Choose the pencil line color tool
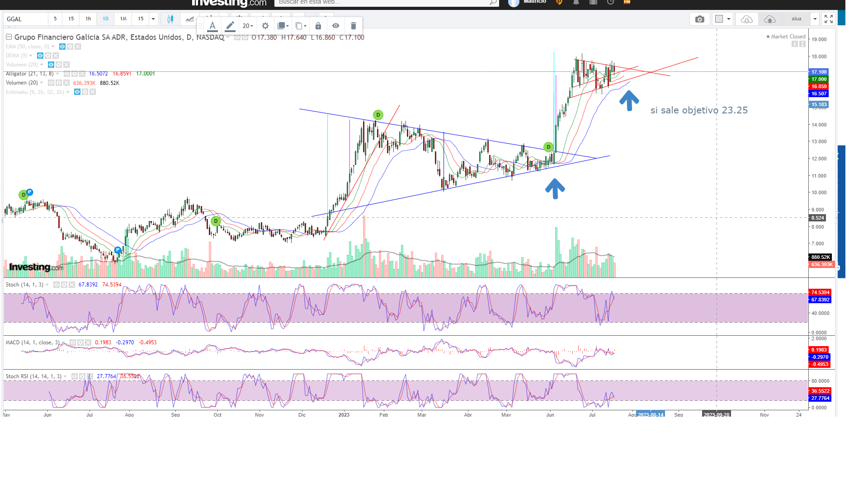 click(230, 26)
